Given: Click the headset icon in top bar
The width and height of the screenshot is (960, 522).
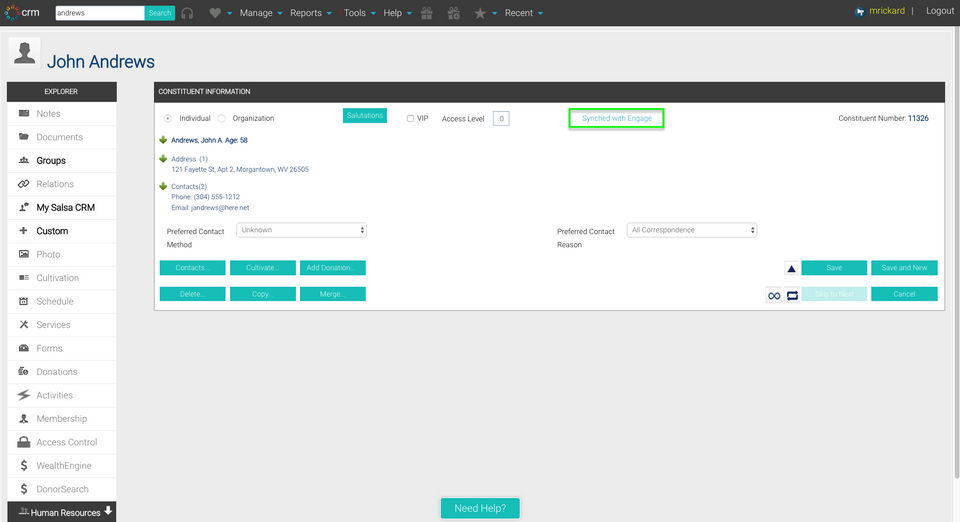Looking at the screenshot, I should pos(187,13).
